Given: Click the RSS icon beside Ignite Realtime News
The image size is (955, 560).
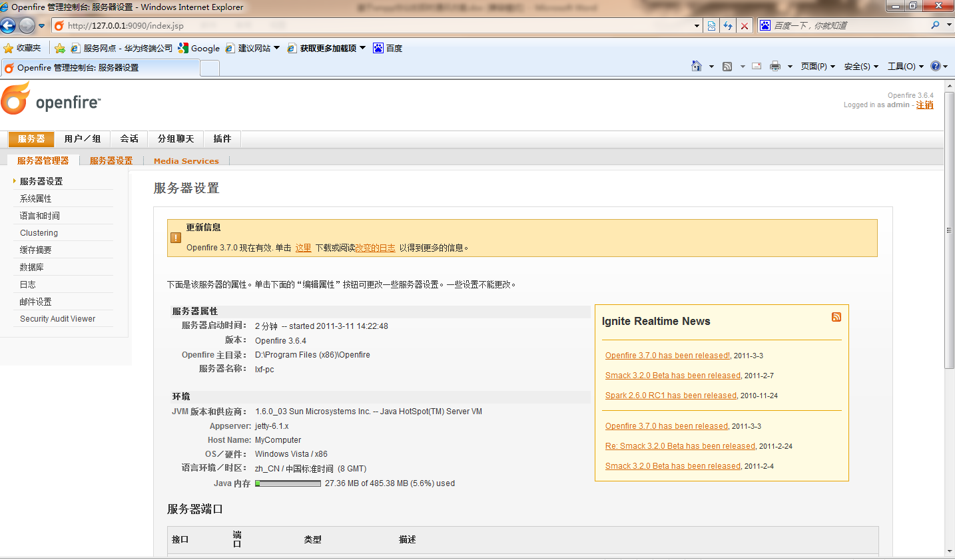Looking at the screenshot, I should coord(836,317).
